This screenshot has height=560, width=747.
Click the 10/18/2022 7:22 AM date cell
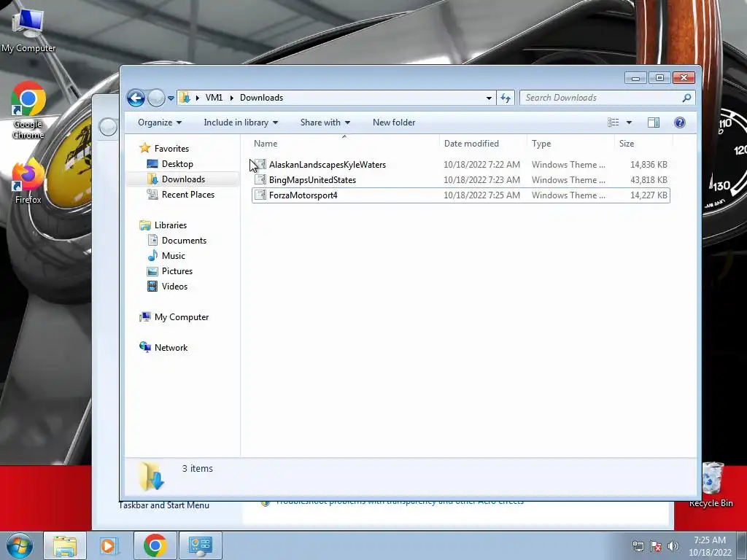tap(481, 165)
